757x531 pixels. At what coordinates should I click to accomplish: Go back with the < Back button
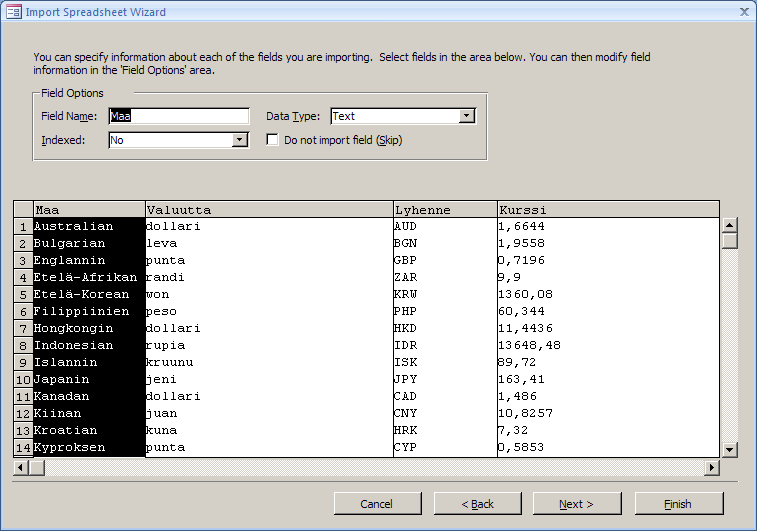477,503
